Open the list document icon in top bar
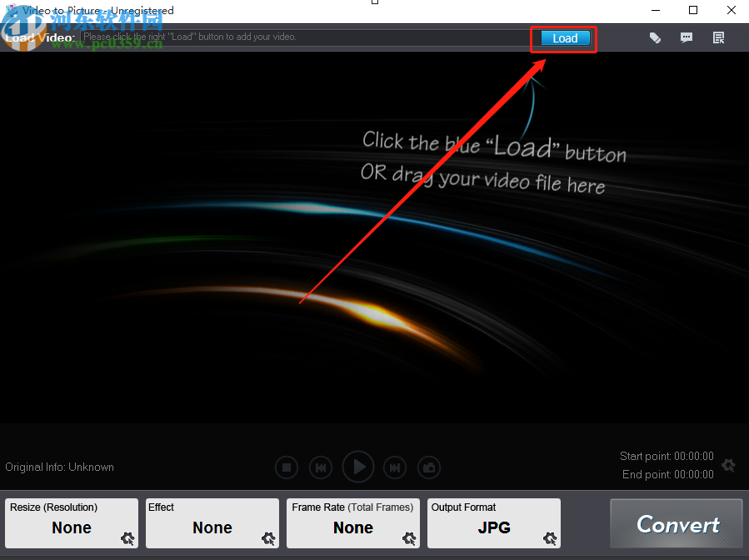The image size is (749, 560). pyautogui.click(x=718, y=37)
